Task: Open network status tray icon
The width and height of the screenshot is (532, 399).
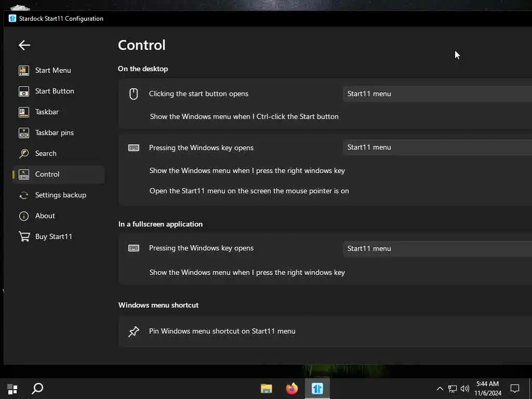Action: point(453,389)
